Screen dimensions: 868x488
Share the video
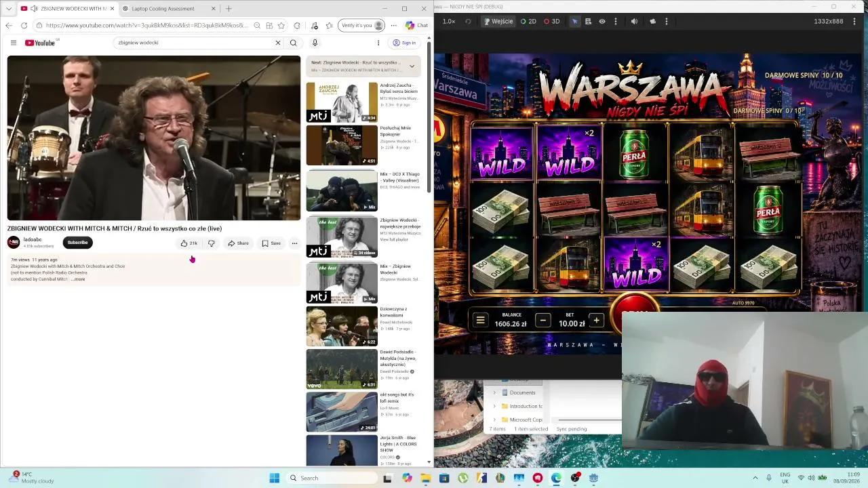(x=238, y=243)
